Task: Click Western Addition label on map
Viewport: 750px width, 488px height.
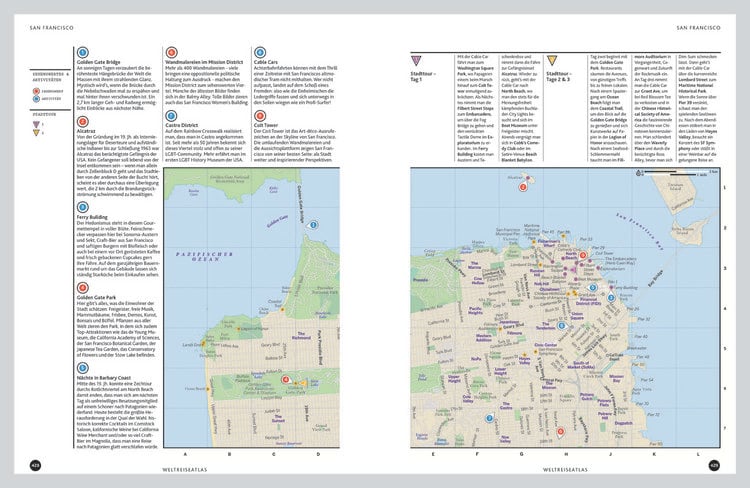Action: pos(484,338)
